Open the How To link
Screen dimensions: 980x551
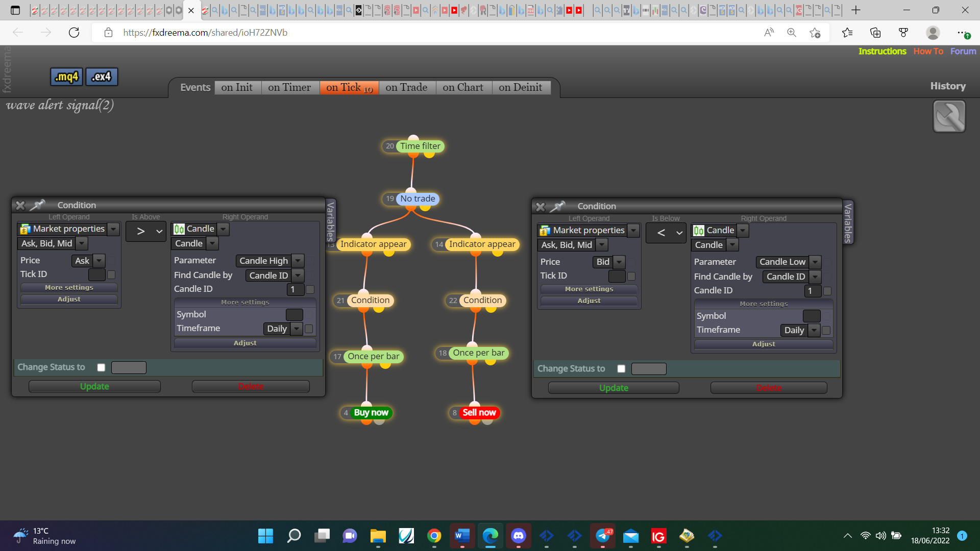click(x=928, y=51)
